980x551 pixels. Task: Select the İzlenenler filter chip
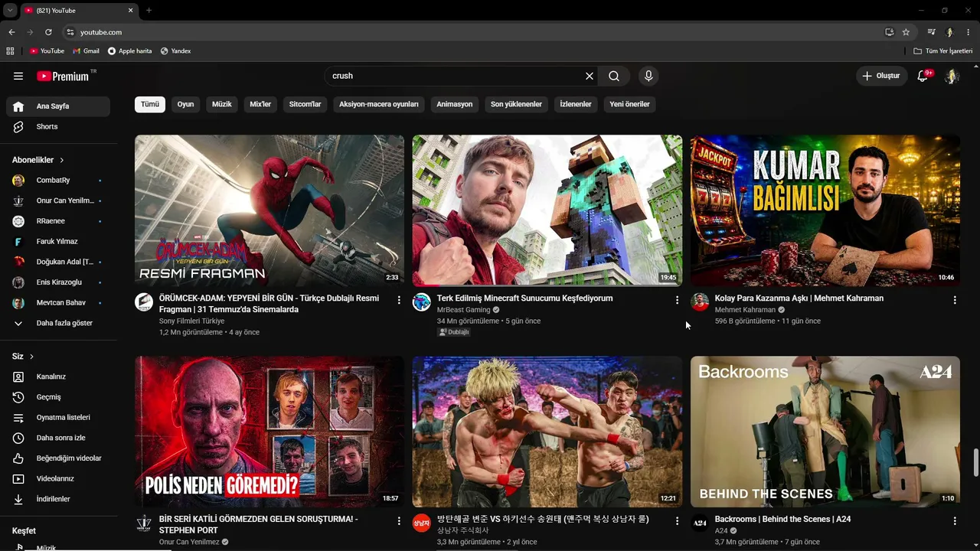tap(576, 104)
